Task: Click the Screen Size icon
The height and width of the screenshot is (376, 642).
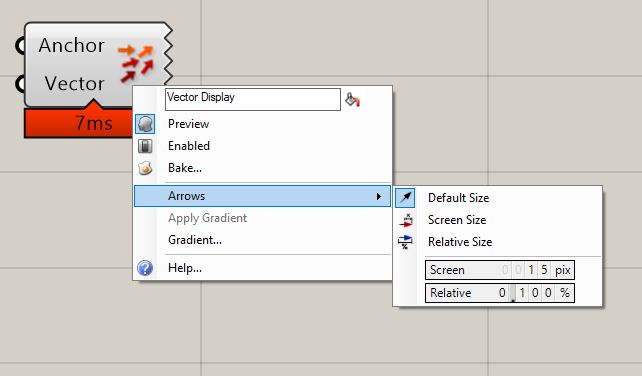Action: click(x=405, y=220)
